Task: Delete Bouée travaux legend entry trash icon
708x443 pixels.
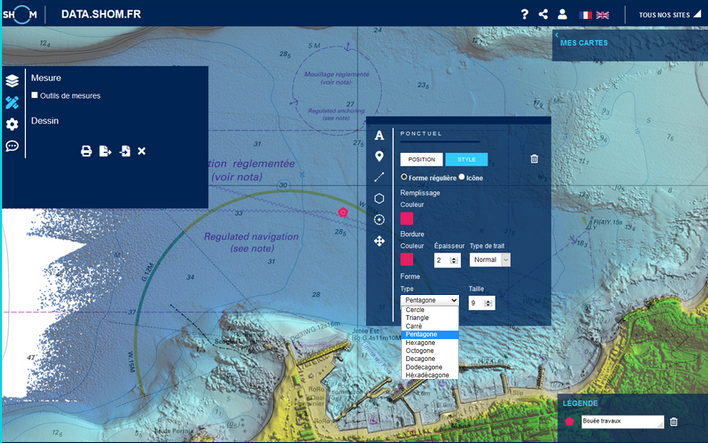Action: pyautogui.click(x=674, y=422)
